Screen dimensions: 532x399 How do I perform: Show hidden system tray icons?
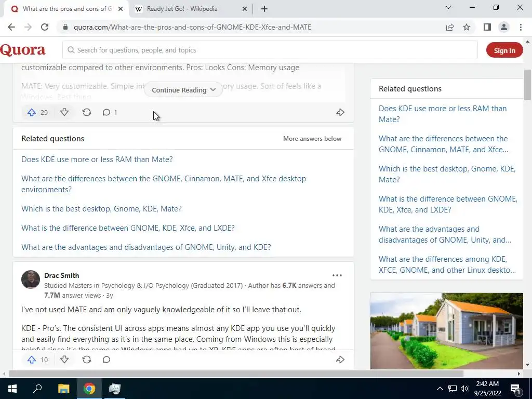pyautogui.click(x=440, y=389)
